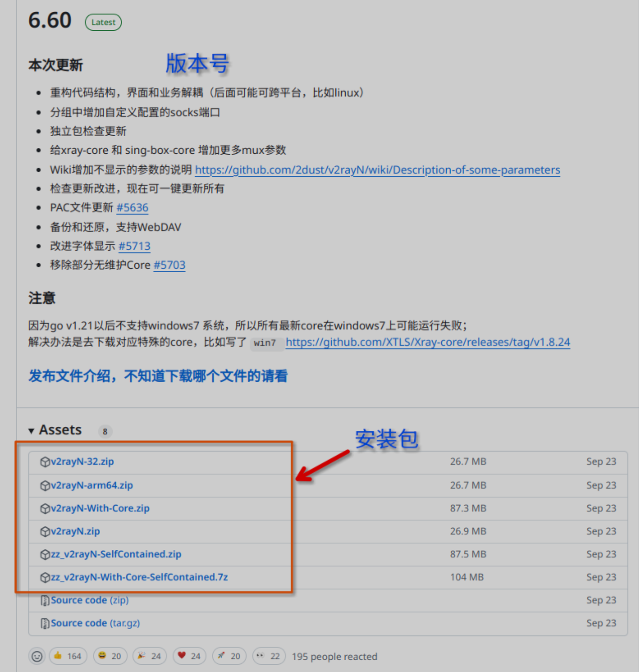This screenshot has width=639, height=672.
Task: Open the Description-of-some-parameters wiki link
Action: coord(377,170)
